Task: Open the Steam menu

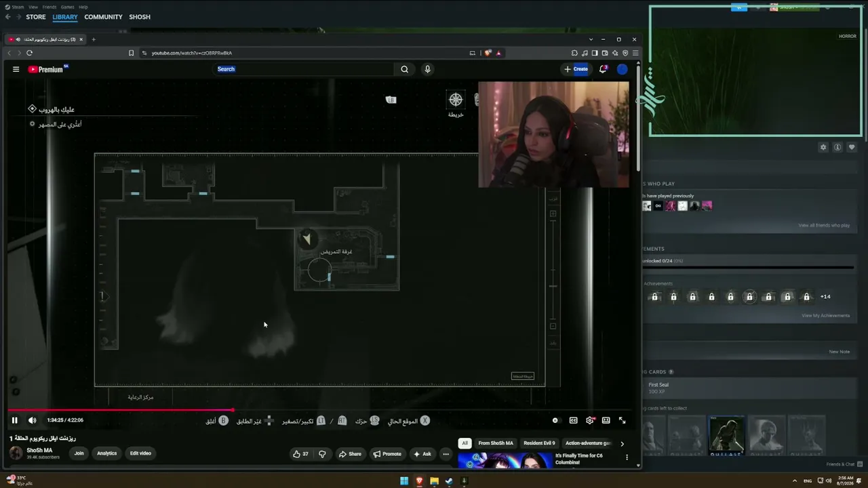Action: coord(14,7)
